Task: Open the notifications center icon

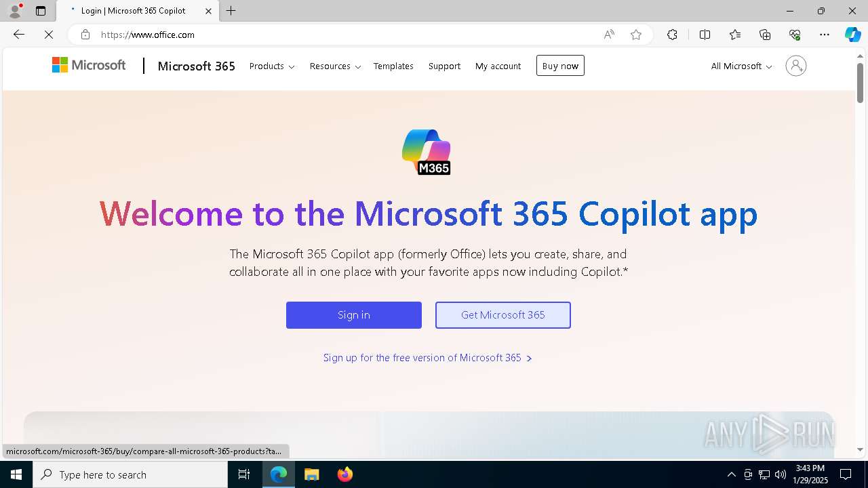Action: 846,474
